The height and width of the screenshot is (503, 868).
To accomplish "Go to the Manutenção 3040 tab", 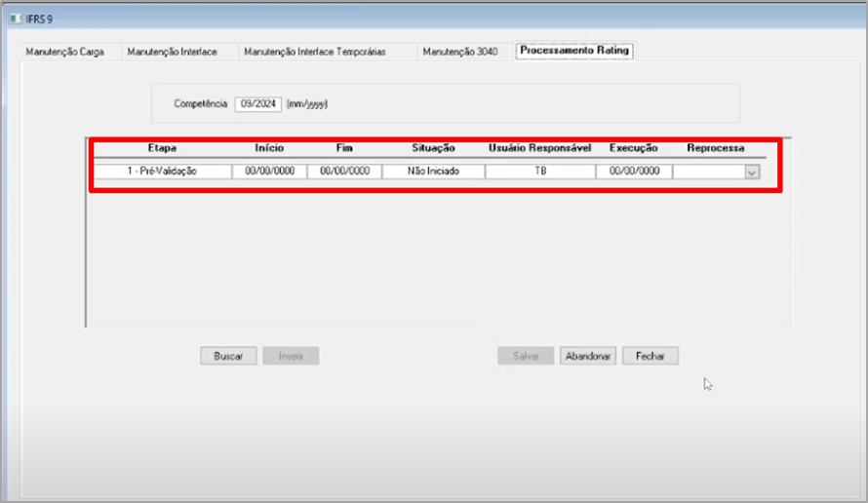I will tap(460, 52).
